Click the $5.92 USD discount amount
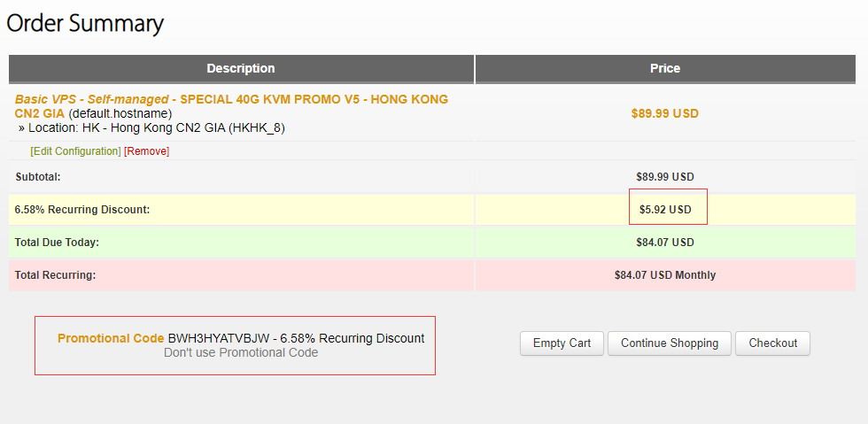Screen dimensions: 868x424 pos(665,210)
